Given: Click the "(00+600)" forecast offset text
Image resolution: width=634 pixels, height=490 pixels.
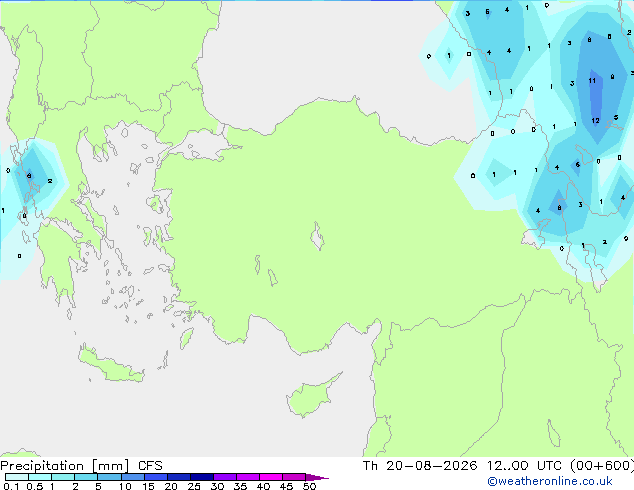Looking at the screenshot, I should pos(602,466).
